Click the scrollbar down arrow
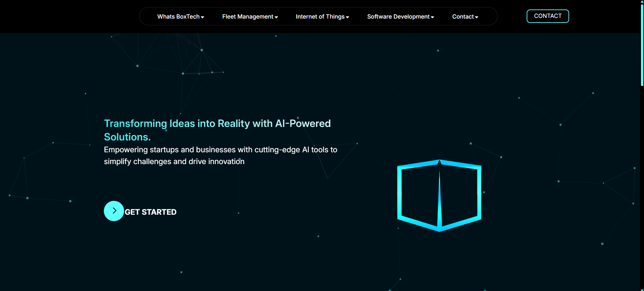 (x=642, y=289)
